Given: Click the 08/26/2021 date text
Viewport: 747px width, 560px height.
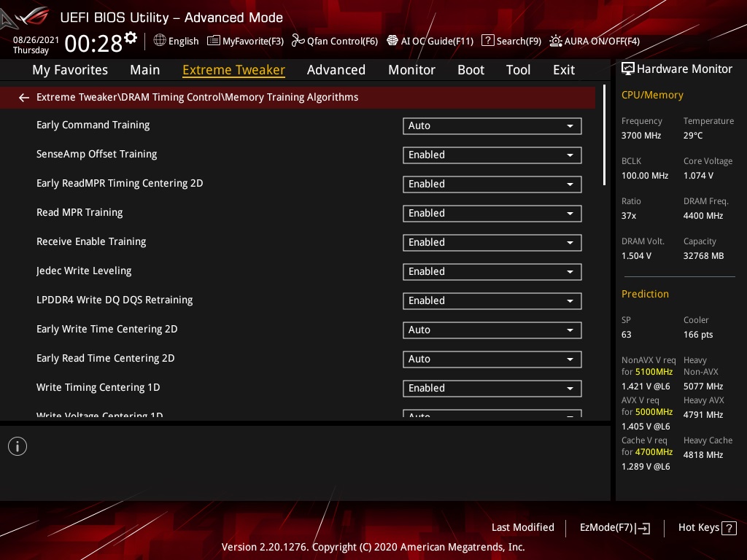Looking at the screenshot, I should click(x=36, y=40).
